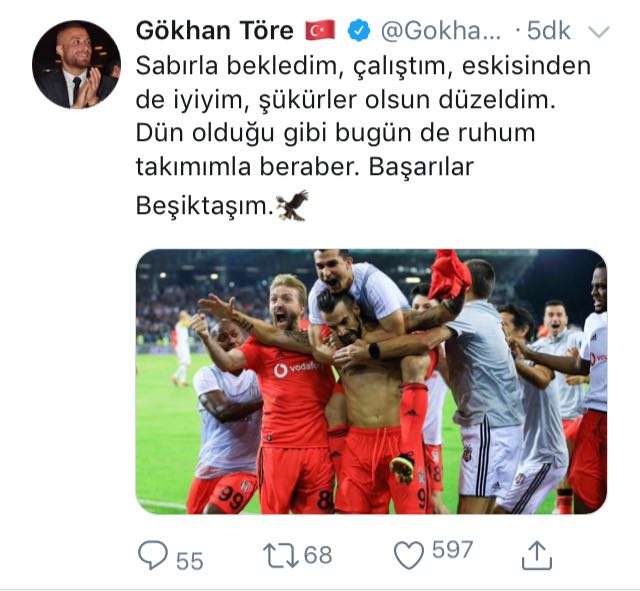The image size is (640, 591).
Task: Click the retweet count 68
Action: (319, 554)
